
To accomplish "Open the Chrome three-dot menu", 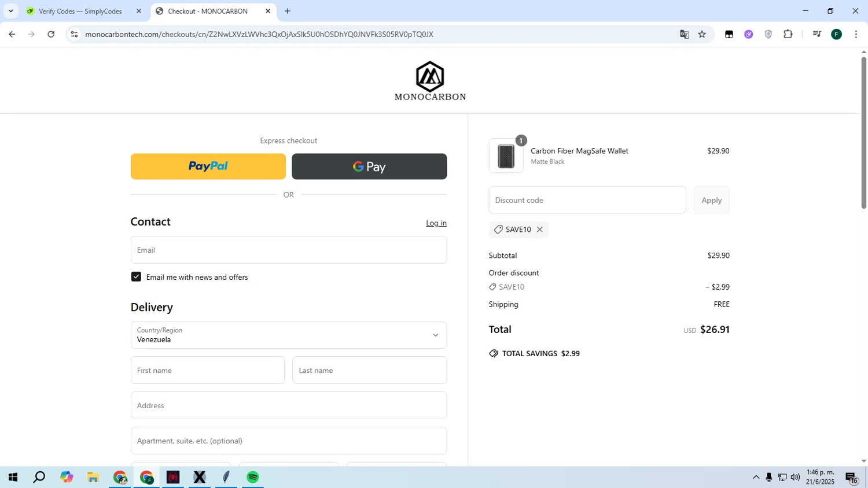I will pos(856,34).
